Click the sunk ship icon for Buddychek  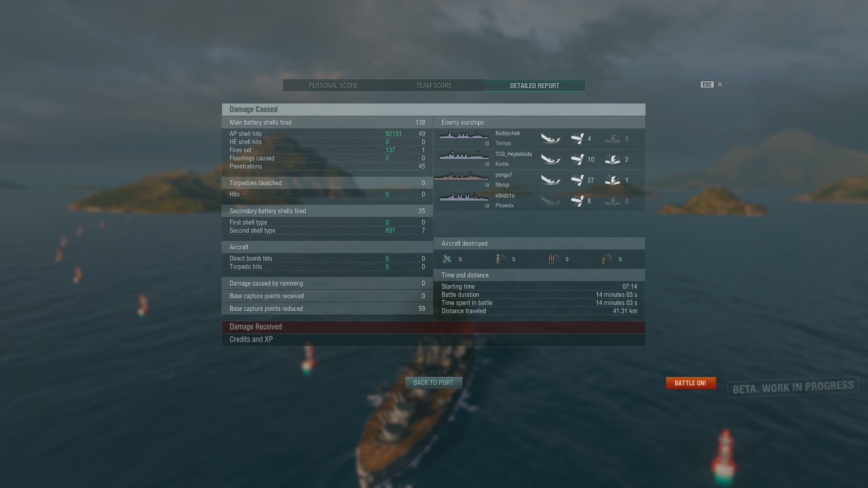pyautogui.click(x=551, y=138)
